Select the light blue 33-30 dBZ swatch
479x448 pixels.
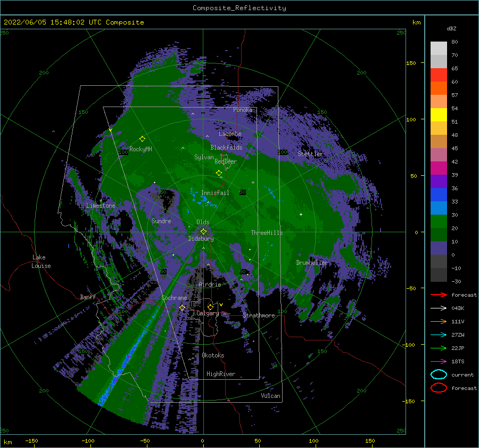coord(439,208)
